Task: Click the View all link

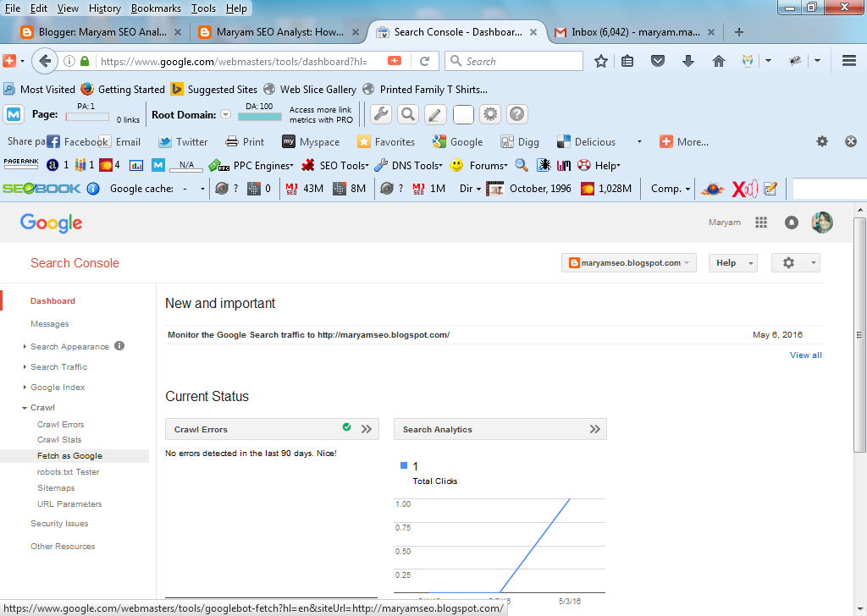Action: coord(805,355)
